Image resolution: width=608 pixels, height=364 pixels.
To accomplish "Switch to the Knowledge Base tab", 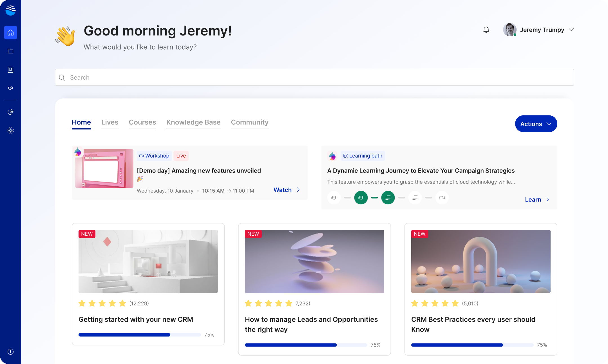I will [193, 122].
